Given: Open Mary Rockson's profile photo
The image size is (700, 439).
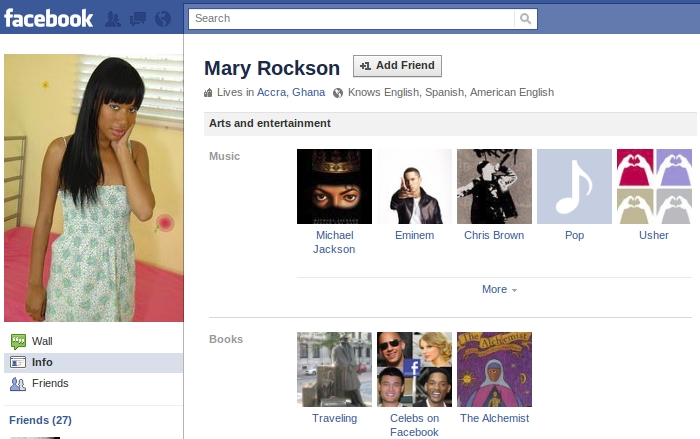Looking at the screenshot, I should point(94,188).
